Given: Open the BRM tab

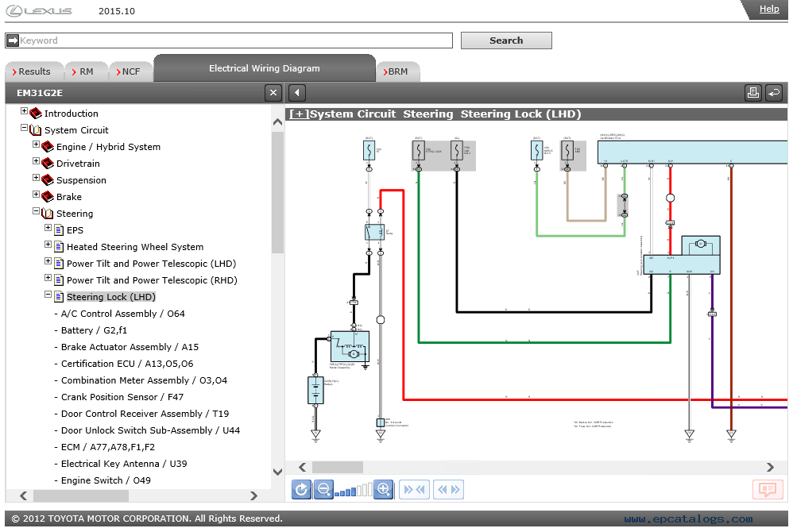Looking at the screenshot, I should click(397, 71).
